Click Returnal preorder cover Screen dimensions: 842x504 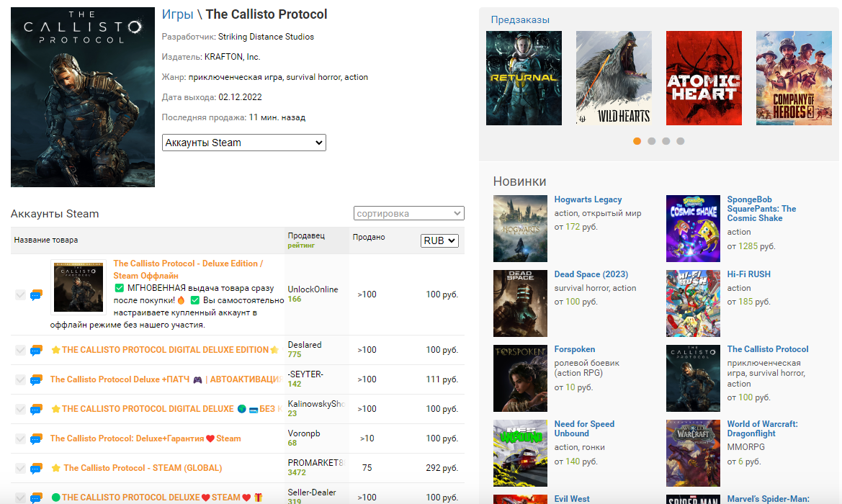point(524,78)
